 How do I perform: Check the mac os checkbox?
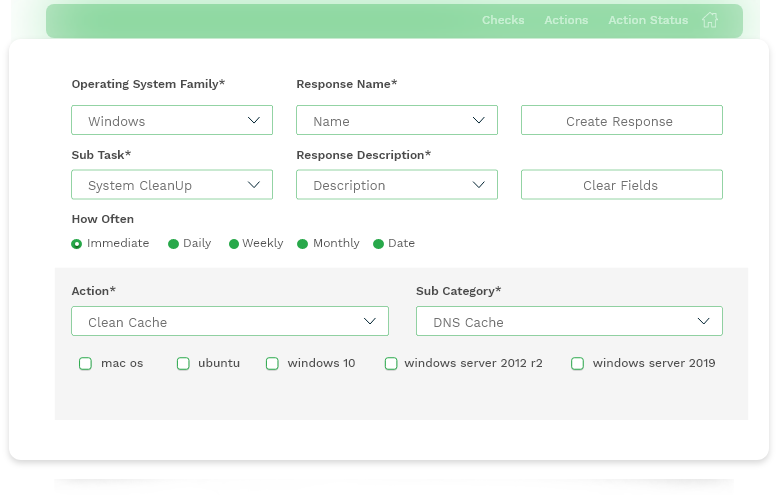click(x=85, y=364)
